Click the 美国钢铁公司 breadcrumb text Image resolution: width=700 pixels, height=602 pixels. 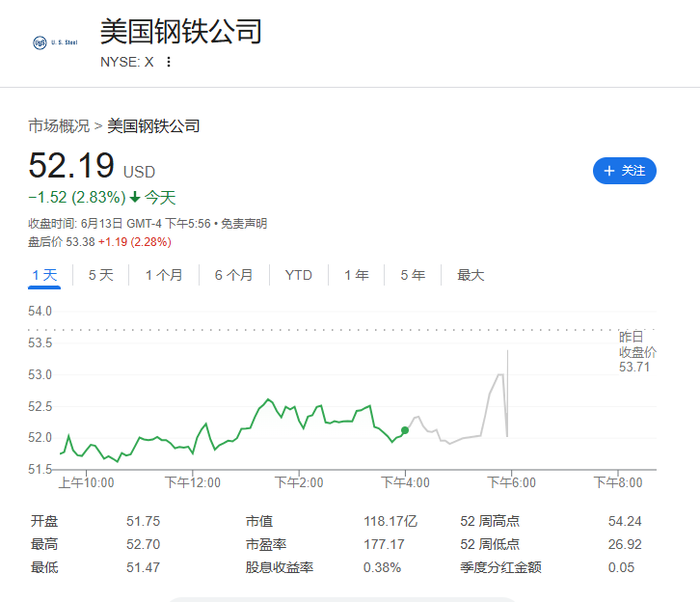point(153,126)
